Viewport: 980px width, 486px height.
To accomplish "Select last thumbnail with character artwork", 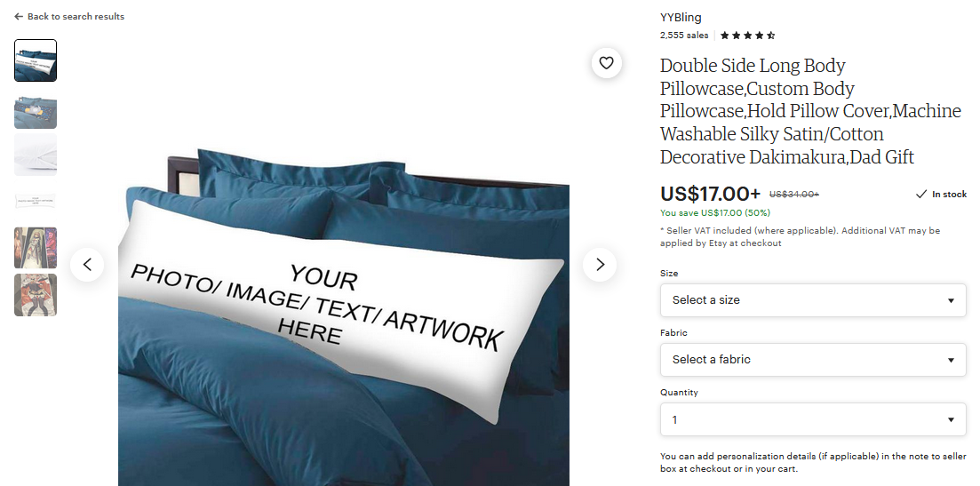I will tap(36, 295).
